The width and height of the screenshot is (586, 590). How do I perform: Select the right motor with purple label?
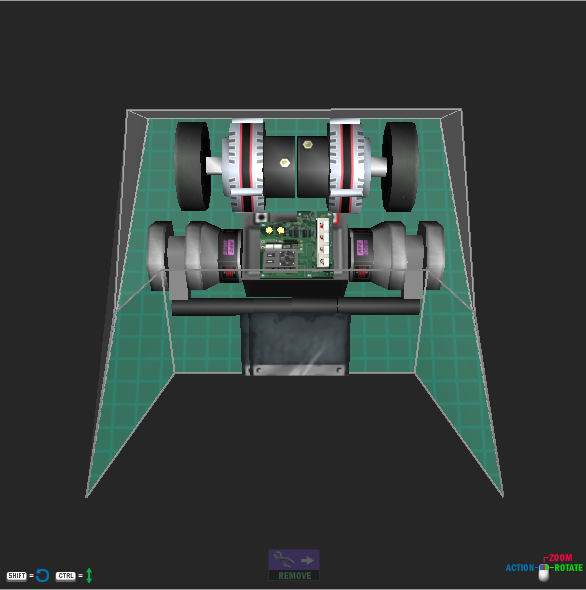(396, 256)
